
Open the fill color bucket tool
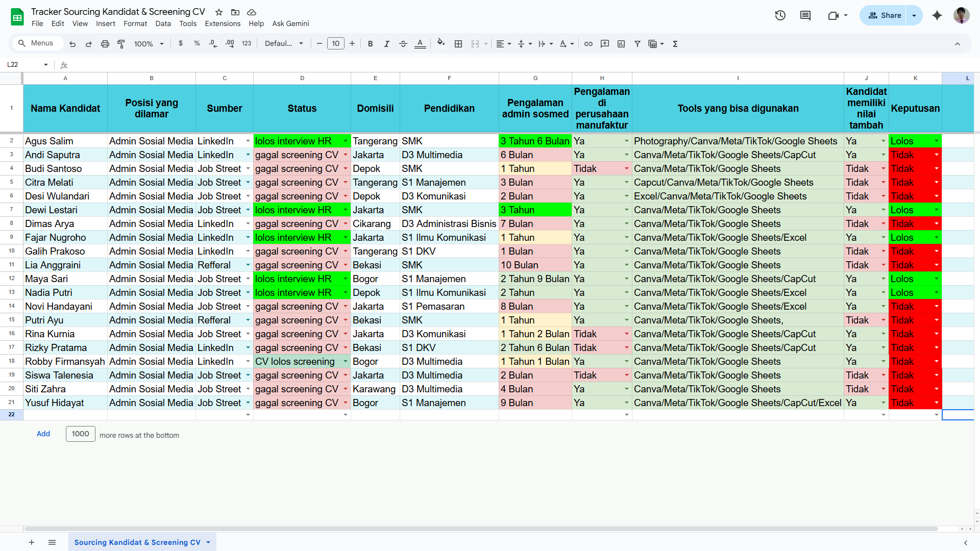(441, 43)
